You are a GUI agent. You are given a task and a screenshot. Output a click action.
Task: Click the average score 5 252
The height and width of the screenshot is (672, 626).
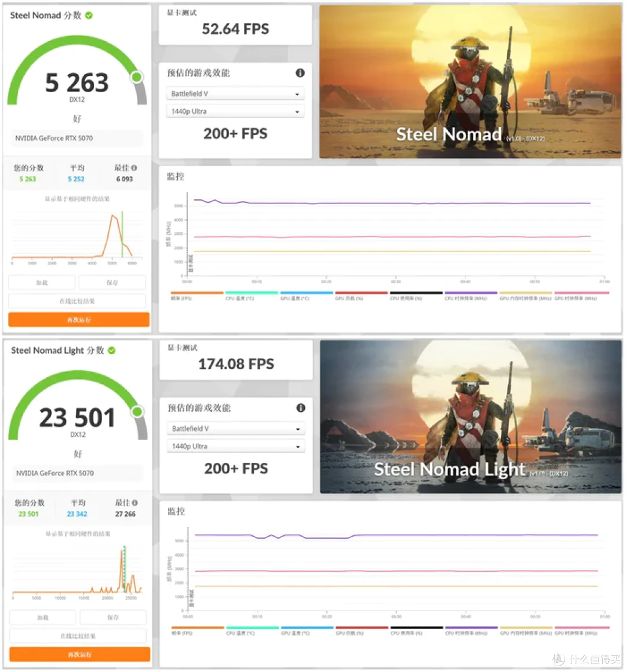(x=76, y=179)
